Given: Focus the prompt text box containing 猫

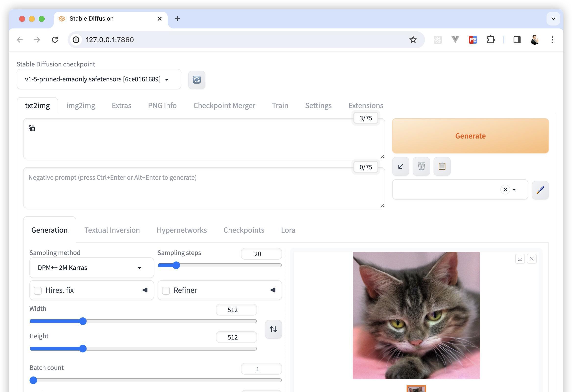Looking at the screenshot, I should [x=204, y=139].
